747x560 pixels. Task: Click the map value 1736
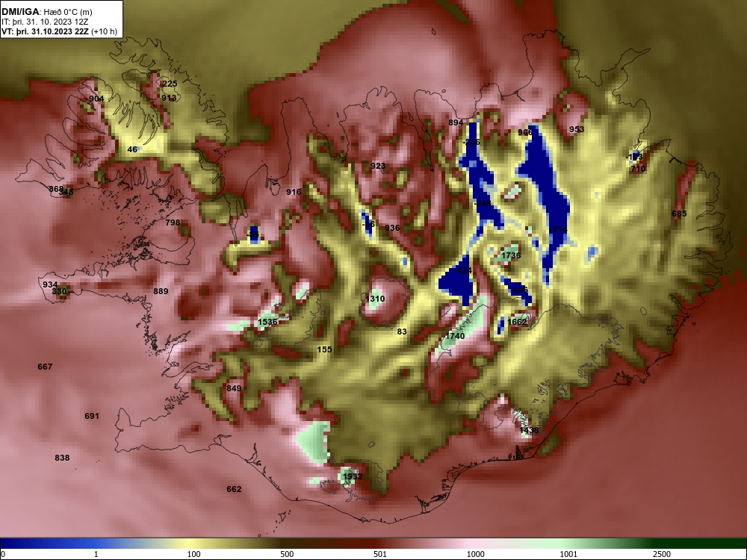tap(511, 255)
